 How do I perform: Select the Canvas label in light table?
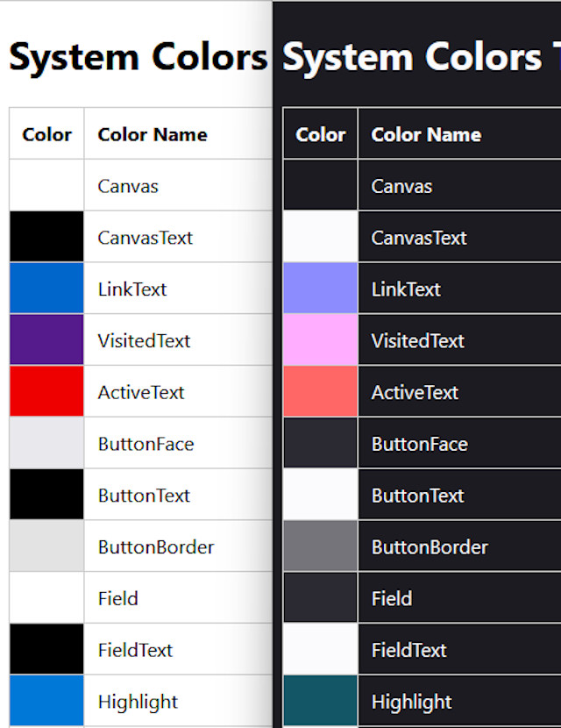tap(128, 186)
